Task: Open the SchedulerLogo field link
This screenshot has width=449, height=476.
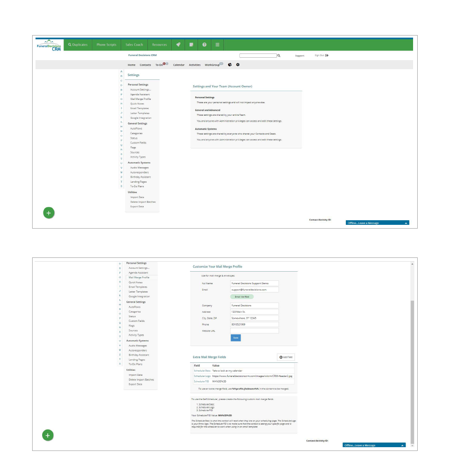Action: pos(202,376)
